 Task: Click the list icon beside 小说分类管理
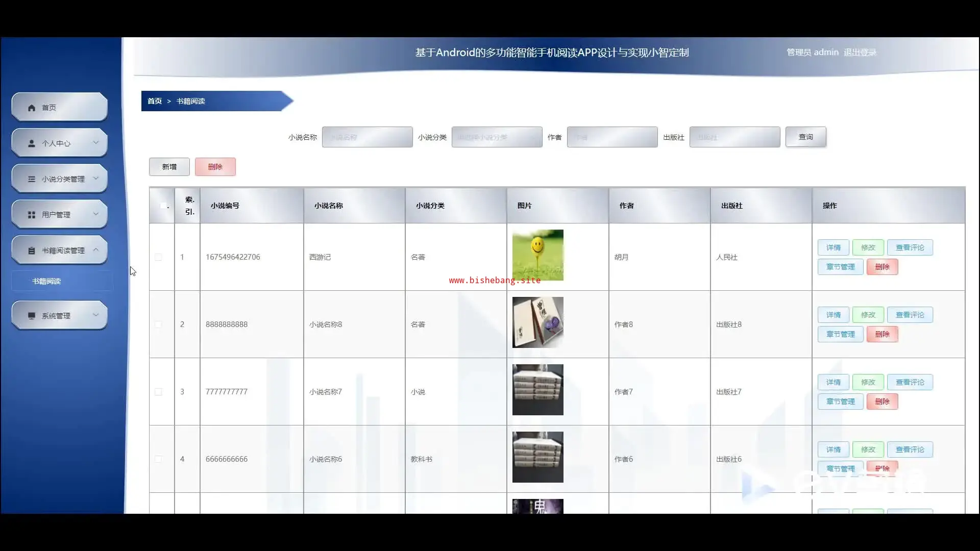tap(32, 179)
